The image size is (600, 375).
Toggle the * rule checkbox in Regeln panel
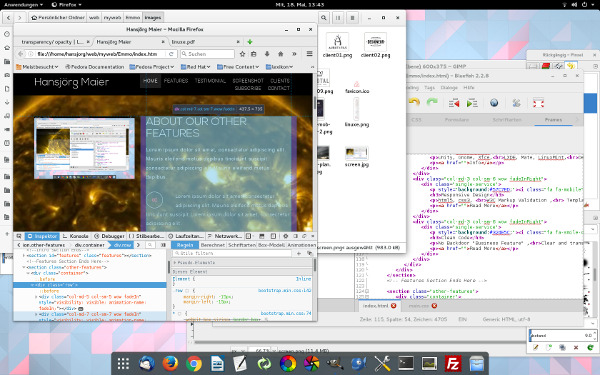(x=179, y=314)
